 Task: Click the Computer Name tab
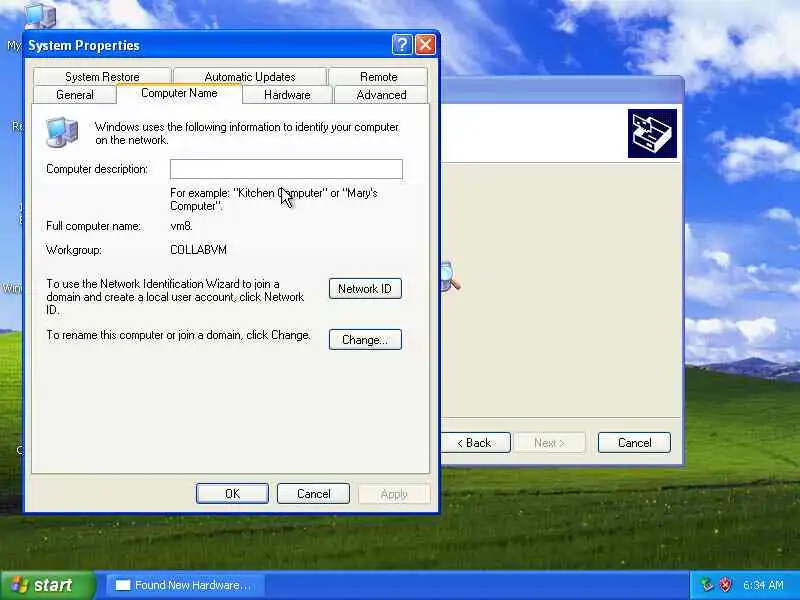pyautogui.click(x=179, y=93)
